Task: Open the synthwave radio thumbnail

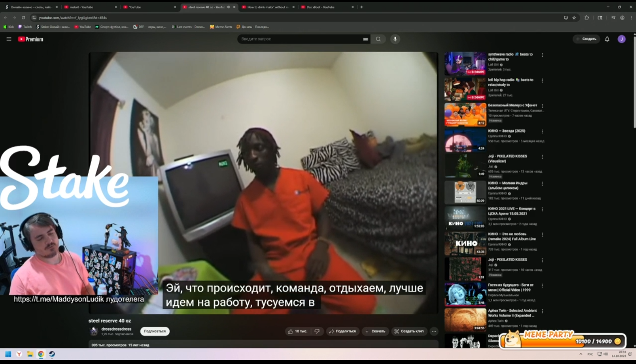Action: (x=465, y=64)
